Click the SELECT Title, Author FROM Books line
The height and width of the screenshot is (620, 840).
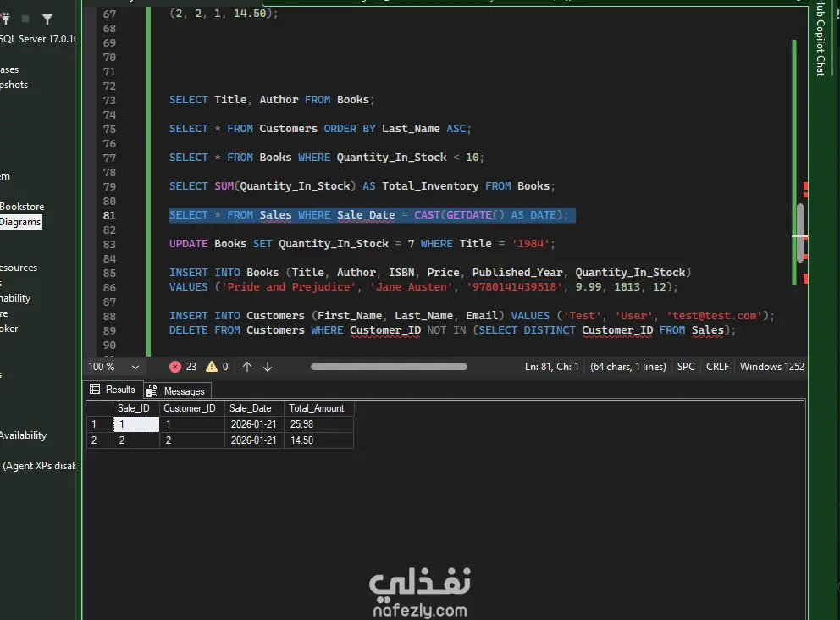(272, 100)
